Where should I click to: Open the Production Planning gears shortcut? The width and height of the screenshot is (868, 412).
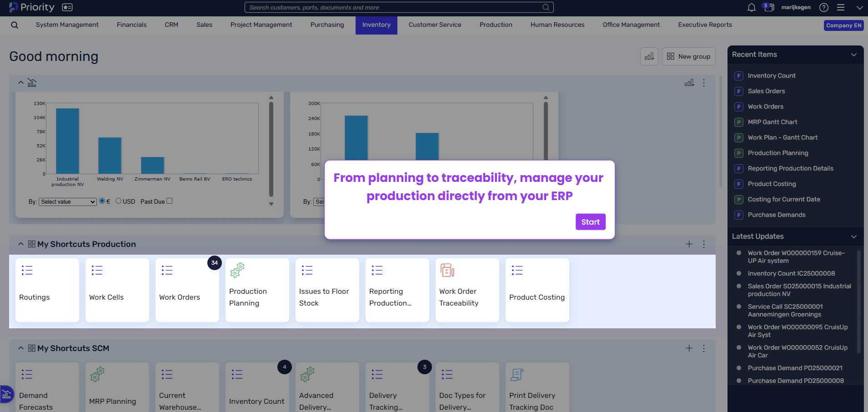[x=237, y=270]
